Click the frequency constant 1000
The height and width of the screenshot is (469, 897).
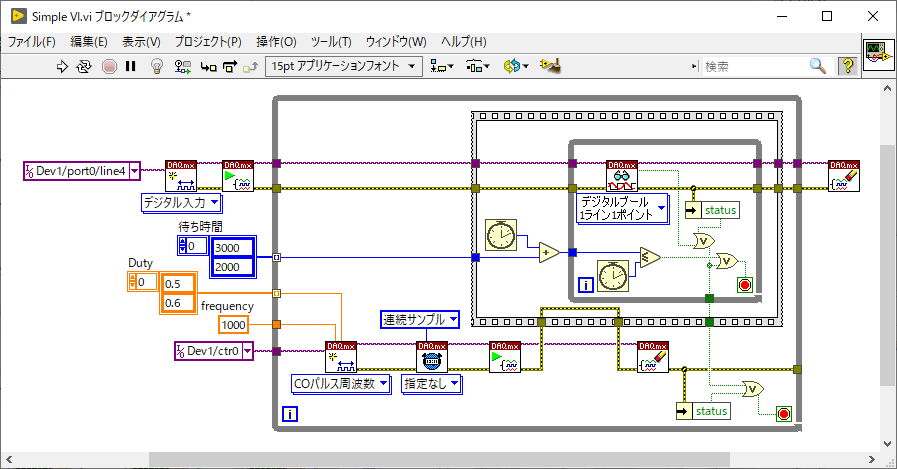233,325
